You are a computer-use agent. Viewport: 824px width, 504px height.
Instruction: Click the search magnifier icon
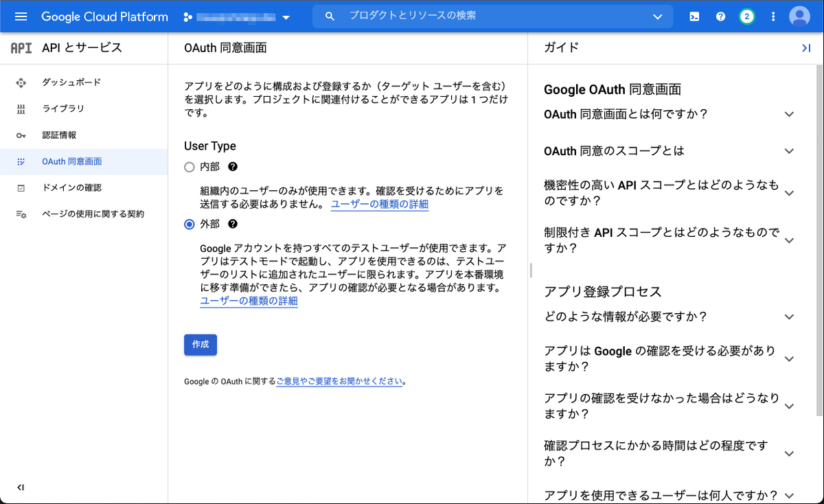coord(330,16)
